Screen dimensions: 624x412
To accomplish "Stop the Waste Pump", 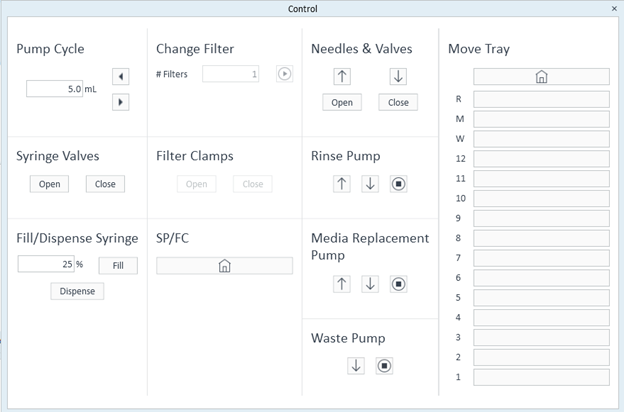I will [384, 366].
